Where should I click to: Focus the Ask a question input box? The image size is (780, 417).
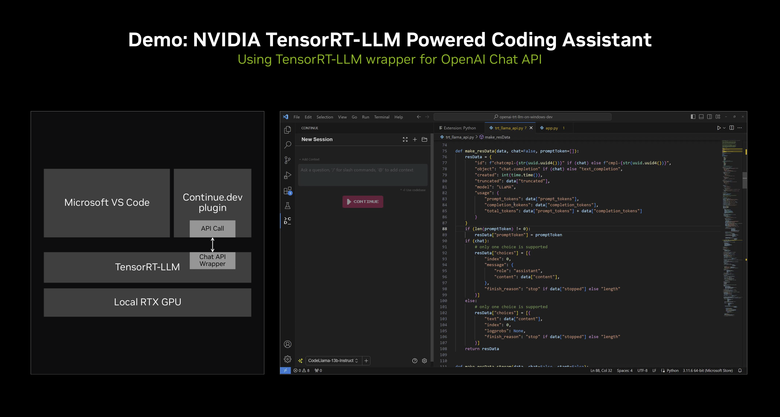click(363, 175)
